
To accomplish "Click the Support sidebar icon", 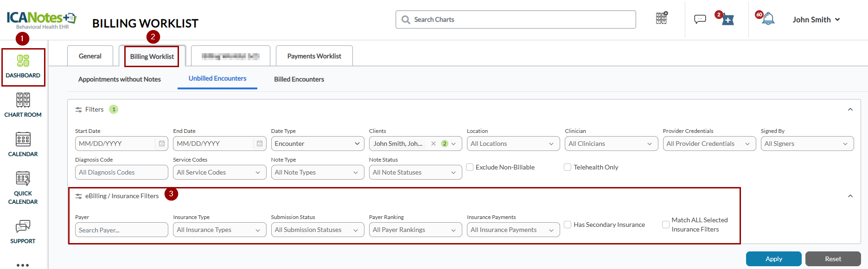I will point(23,231).
